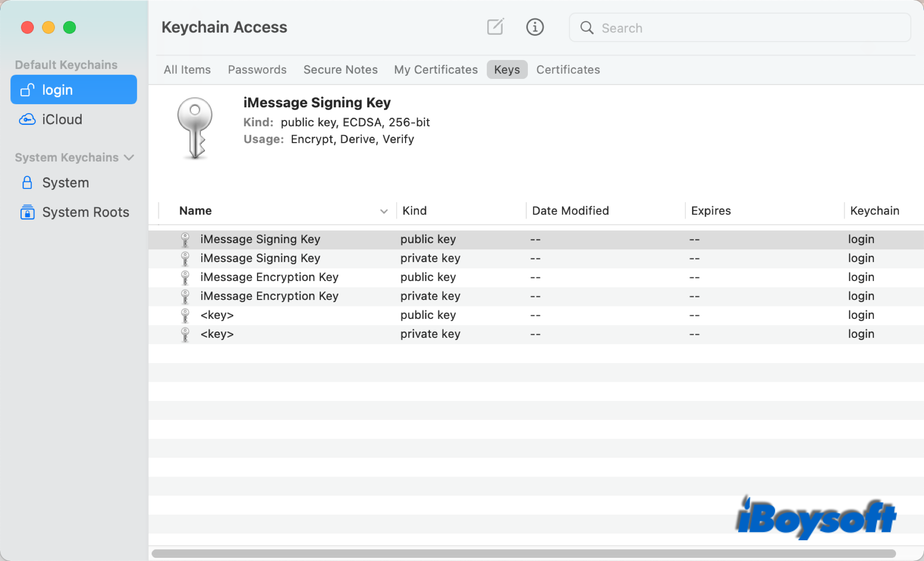The image size is (924, 561).
Task: Click the magnifying glass in the search bar
Action: 587,28
